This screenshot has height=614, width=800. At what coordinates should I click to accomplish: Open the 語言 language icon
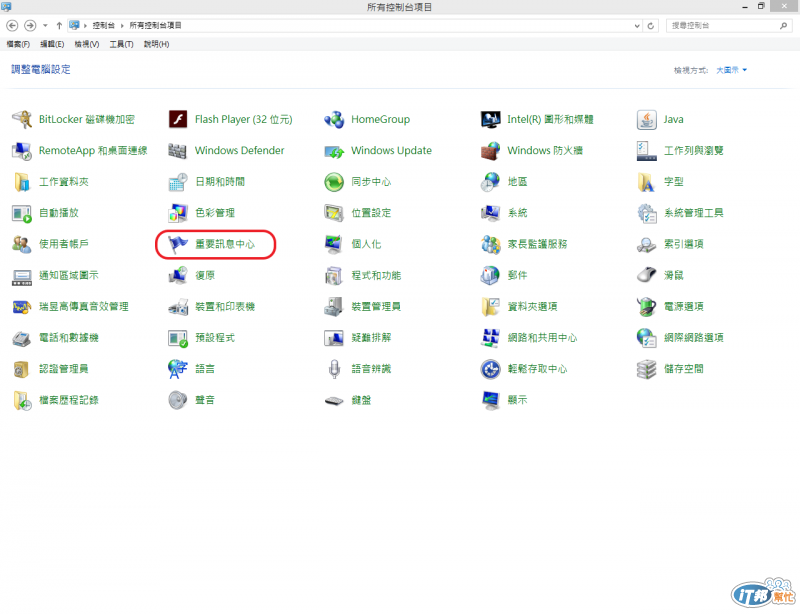pyautogui.click(x=178, y=369)
